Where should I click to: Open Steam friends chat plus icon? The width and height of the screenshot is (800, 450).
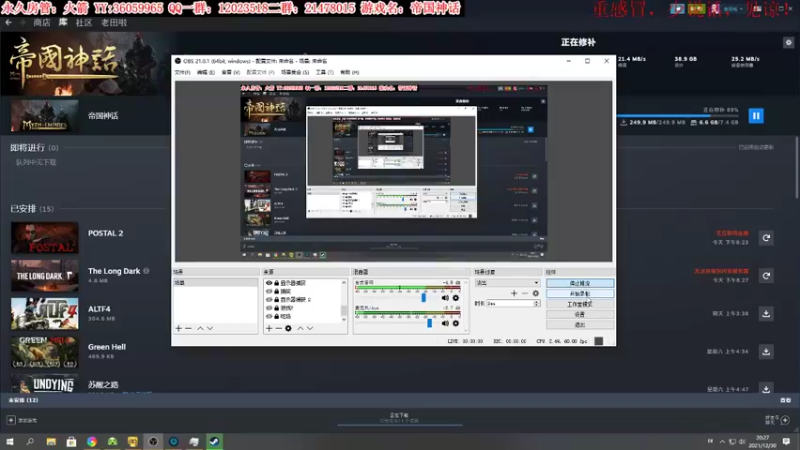point(785,420)
